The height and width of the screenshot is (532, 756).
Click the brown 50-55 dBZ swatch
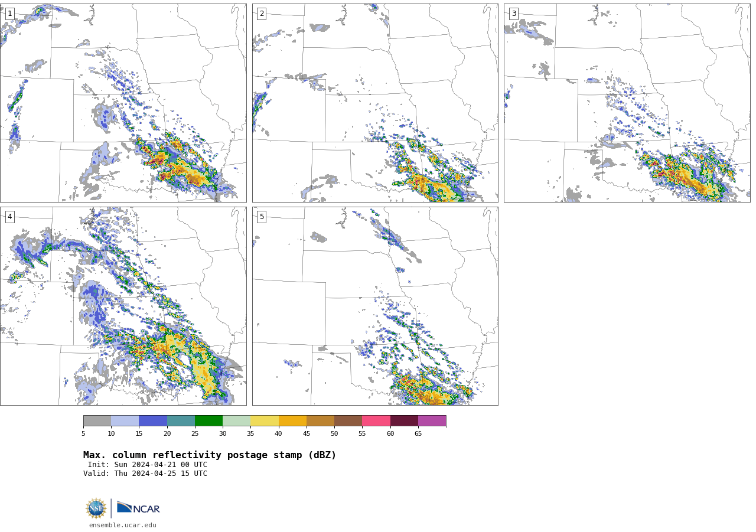(348, 421)
